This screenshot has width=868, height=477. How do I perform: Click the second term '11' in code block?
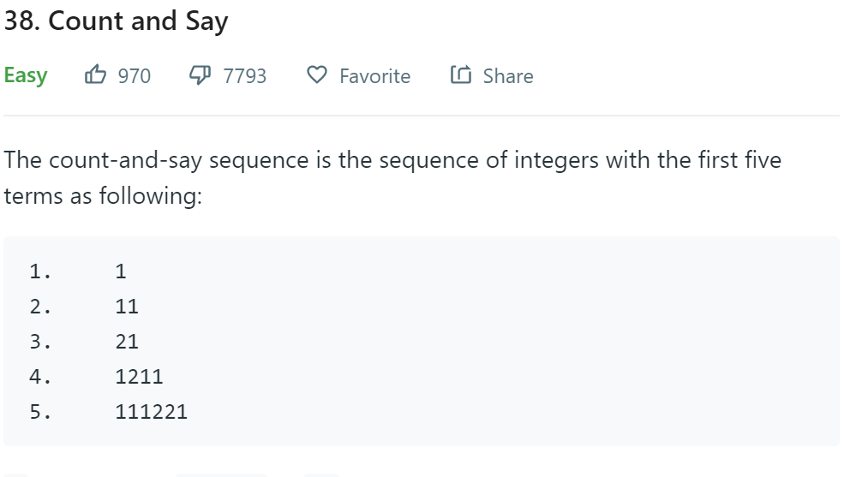(127, 306)
